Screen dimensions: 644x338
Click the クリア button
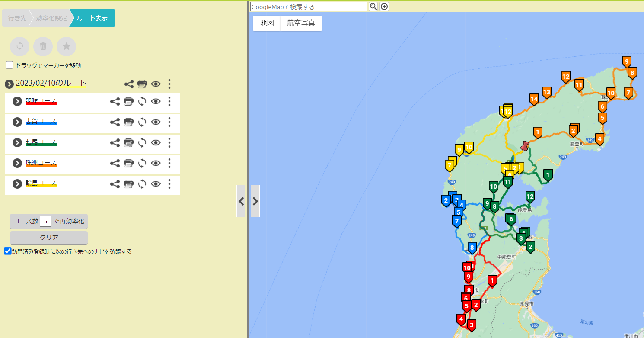tap(49, 238)
